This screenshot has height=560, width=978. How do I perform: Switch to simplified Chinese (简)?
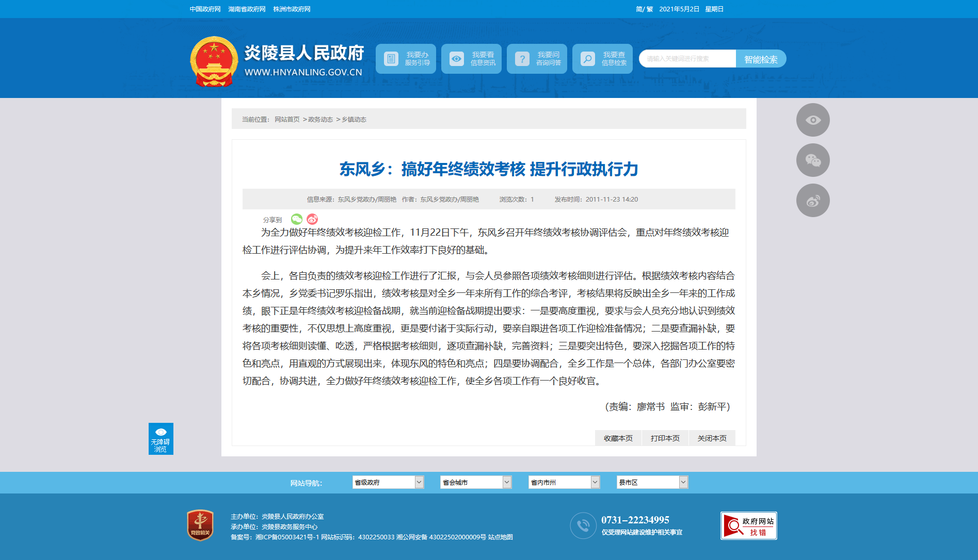point(639,9)
